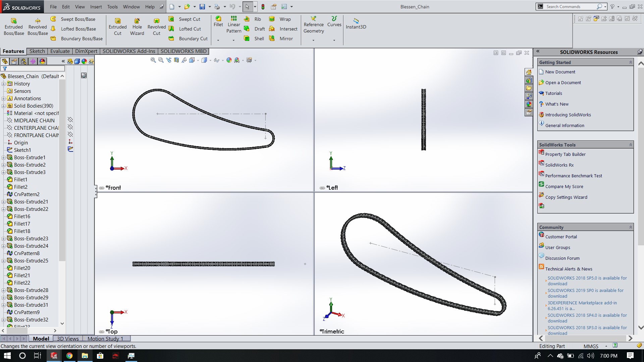Image resolution: width=644 pixels, height=362 pixels.
Task: Open the Edit Appearance tool
Action: 229,60
